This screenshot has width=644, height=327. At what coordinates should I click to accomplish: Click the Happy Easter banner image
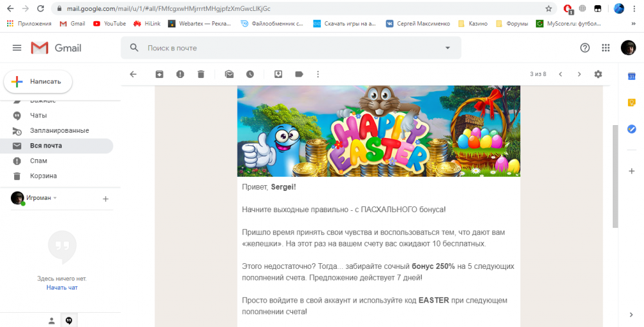(379, 131)
